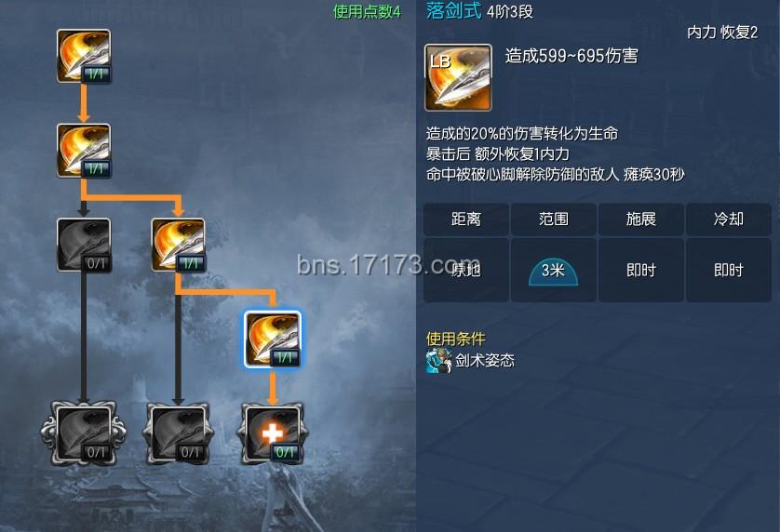Select the top skill node icon
The width and height of the screenshot is (780, 532).
(84, 56)
